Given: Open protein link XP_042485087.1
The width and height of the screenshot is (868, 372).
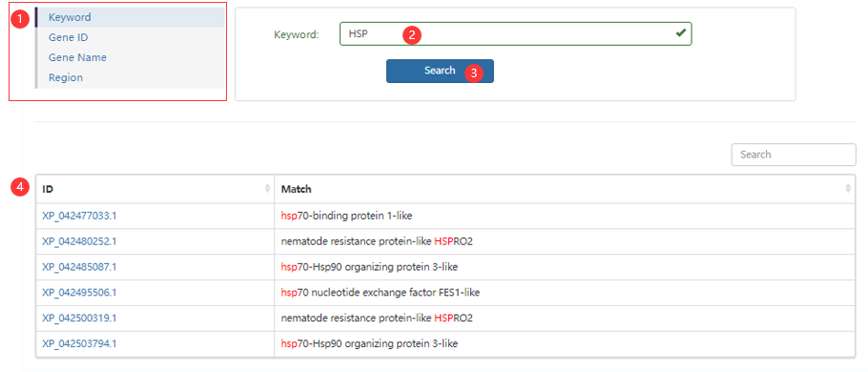Looking at the screenshot, I should coord(79,267).
